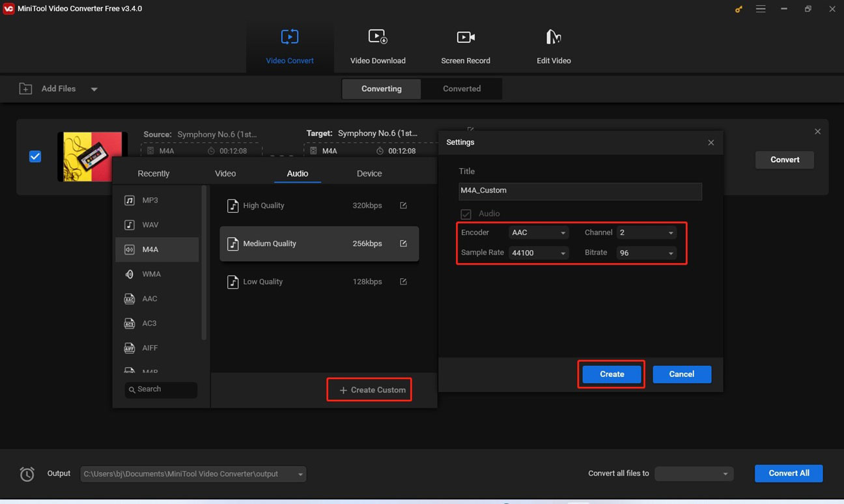This screenshot has height=504, width=844.
Task: Click the format list scrollbar
Action: click(x=204, y=263)
